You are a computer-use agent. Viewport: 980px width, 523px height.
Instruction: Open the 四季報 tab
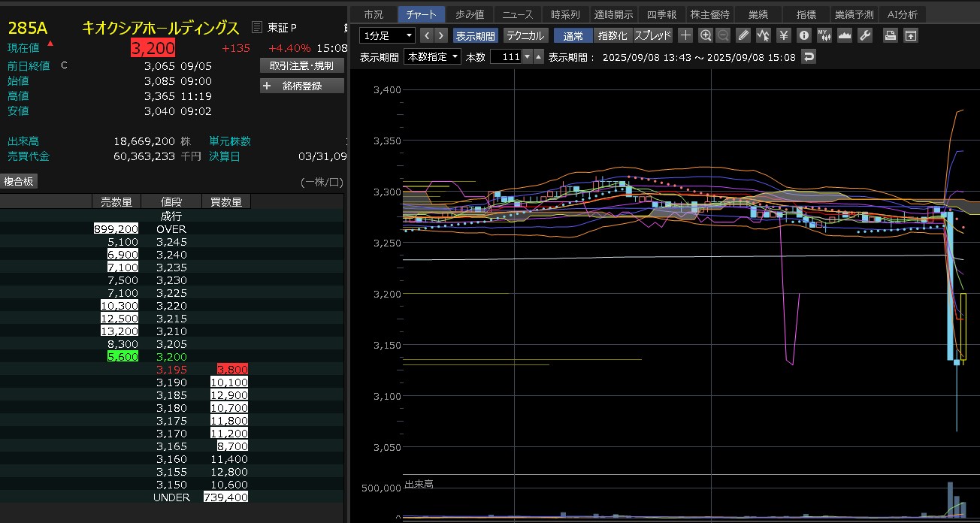pos(661,14)
